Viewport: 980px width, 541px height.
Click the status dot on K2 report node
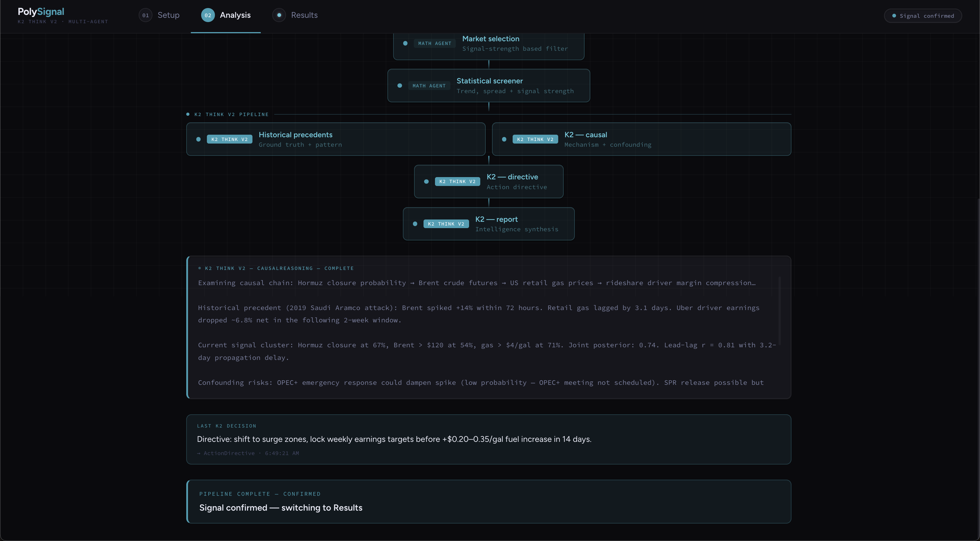415,224
